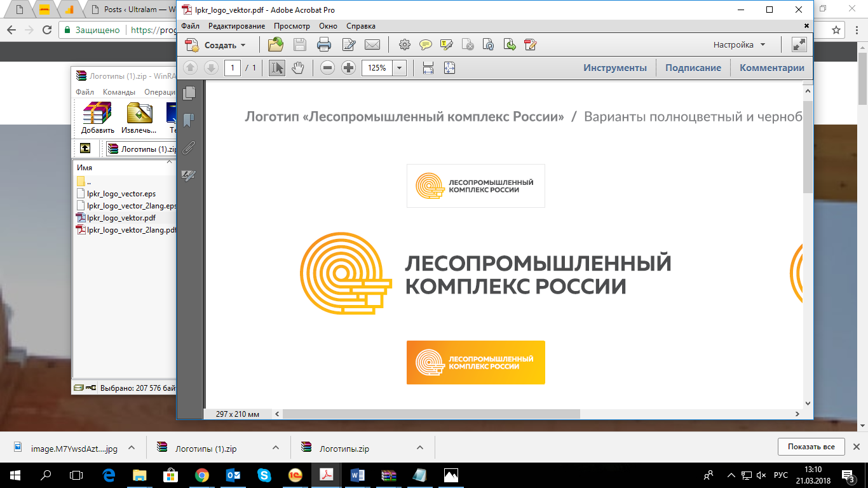868x488 pixels.
Task: Open the Подписание pane
Action: [693, 68]
